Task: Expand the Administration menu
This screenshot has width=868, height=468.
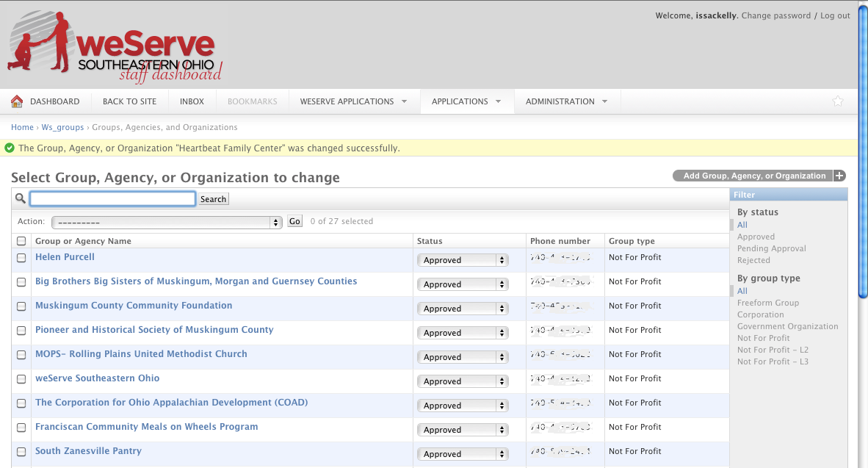Action: (x=566, y=101)
